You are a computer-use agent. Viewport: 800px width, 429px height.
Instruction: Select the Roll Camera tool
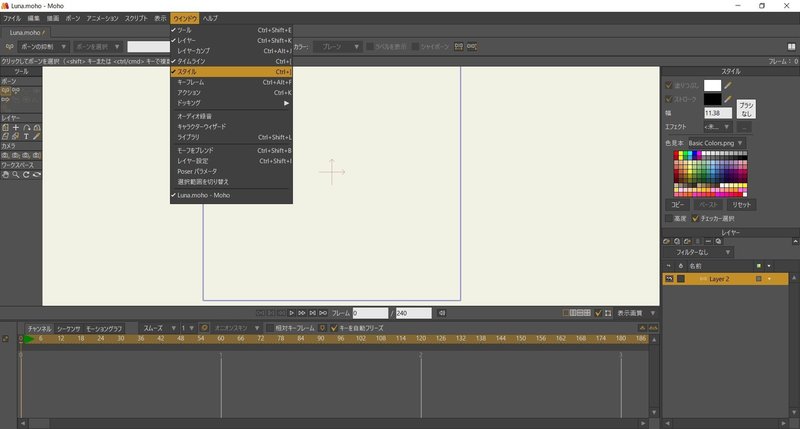27,155
